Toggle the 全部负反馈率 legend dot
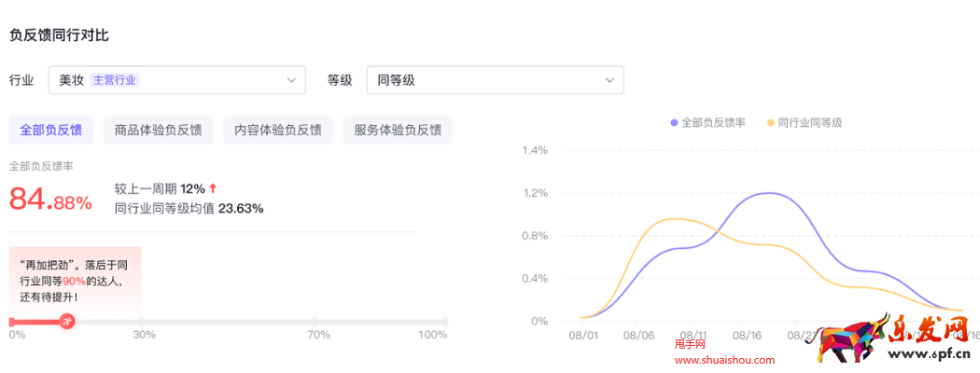Screen dimensions: 980x373 point(674,123)
